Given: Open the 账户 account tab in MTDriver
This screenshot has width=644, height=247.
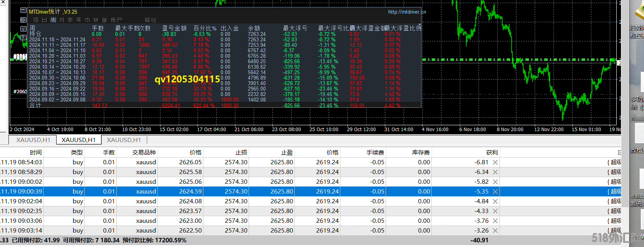Looking at the screenshot, I should [116, 20].
